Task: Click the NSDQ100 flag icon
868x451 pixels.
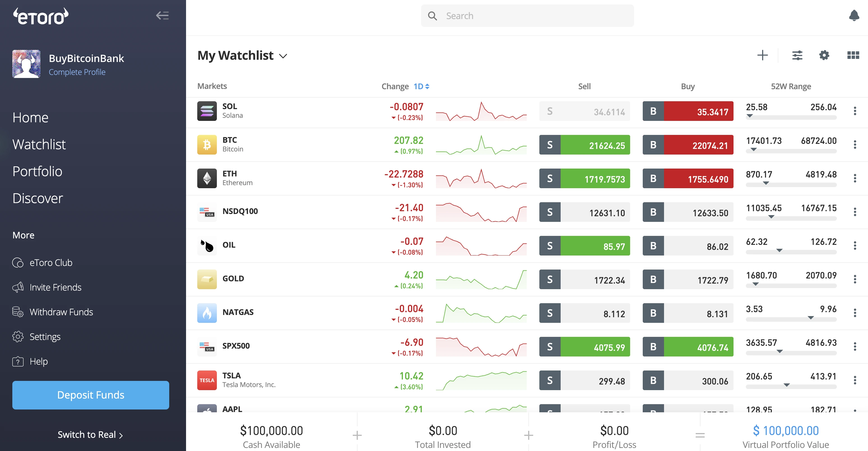Action: pyautogui.click(x=207, y=212)
